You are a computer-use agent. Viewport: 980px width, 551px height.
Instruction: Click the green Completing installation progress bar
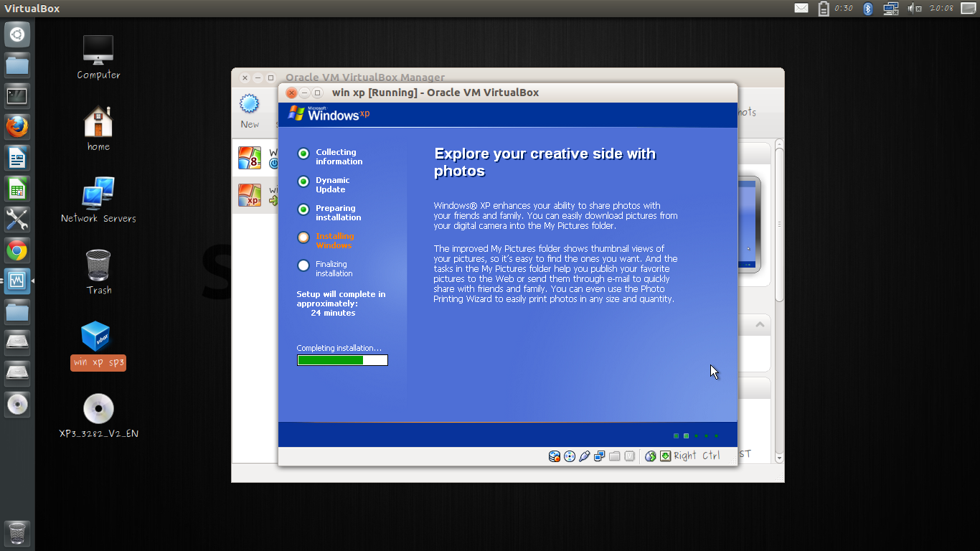[342, 360]
